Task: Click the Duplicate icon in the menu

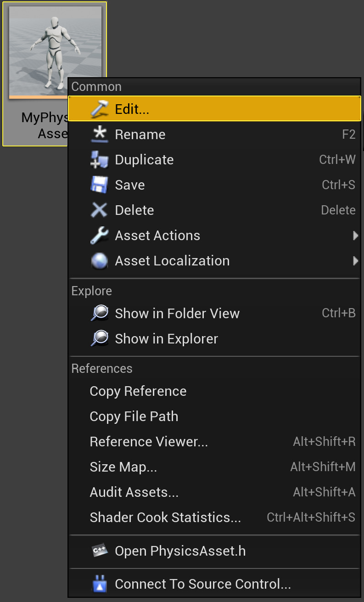Action: [99, 160]
